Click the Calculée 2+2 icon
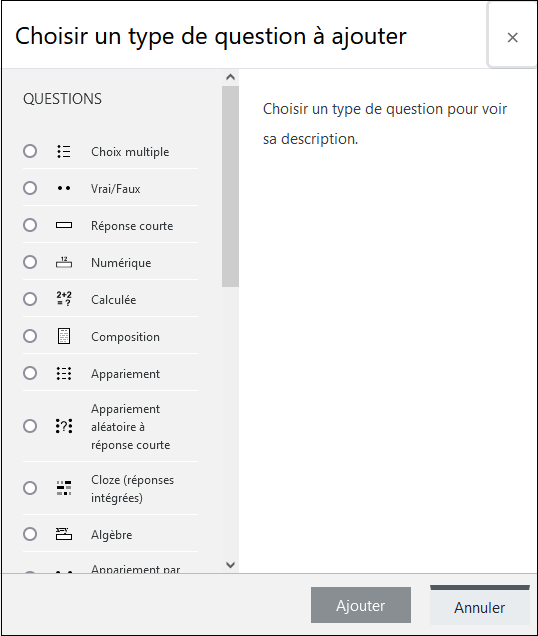The image size is (538, 636). [64, 299]
